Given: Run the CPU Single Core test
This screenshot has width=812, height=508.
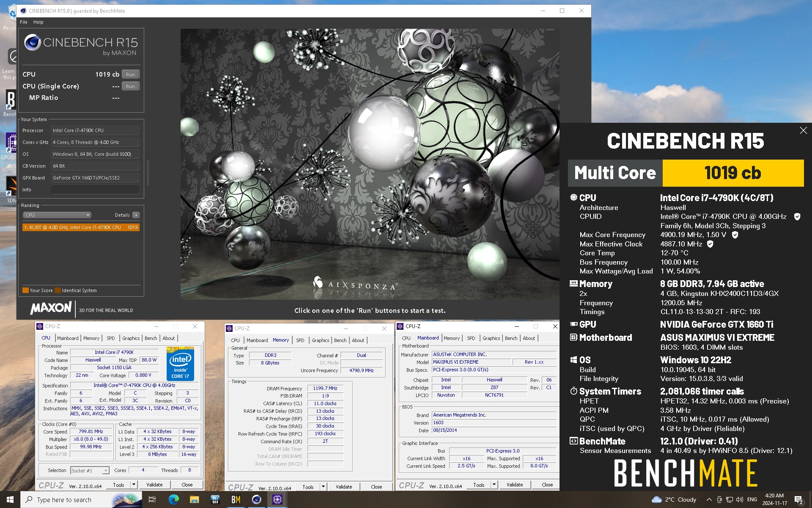Looking at the screenshot, I should (x=130, y=86).
